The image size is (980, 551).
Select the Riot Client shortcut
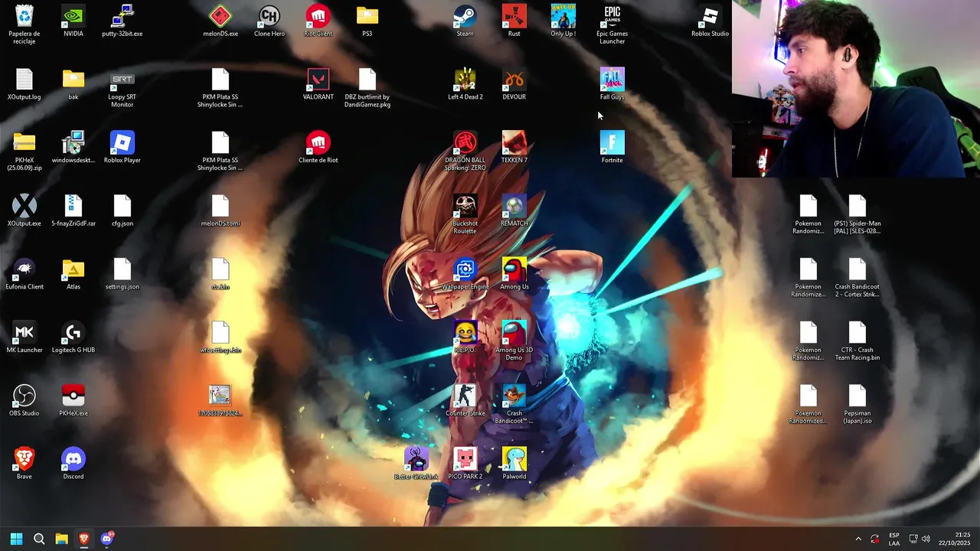(318, 17)
